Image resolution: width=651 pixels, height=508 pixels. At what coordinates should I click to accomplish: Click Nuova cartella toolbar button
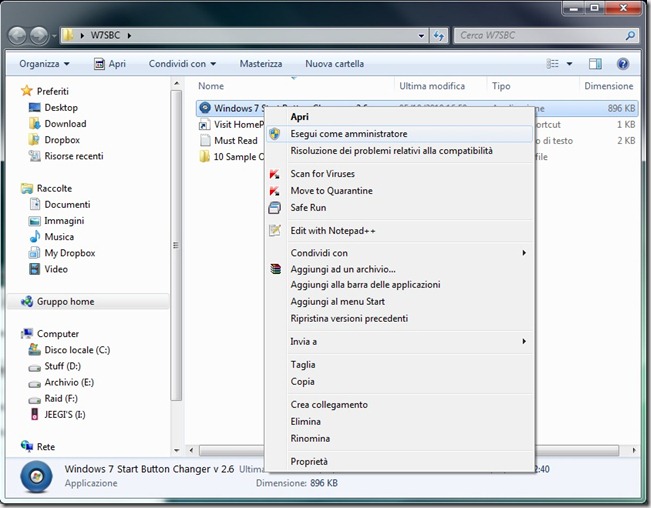(334, 64)
